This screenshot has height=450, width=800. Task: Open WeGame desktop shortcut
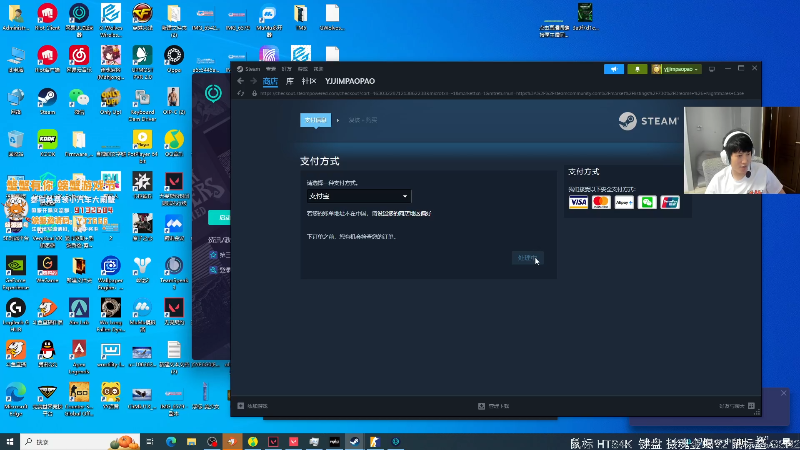click(x=47, y=269)
